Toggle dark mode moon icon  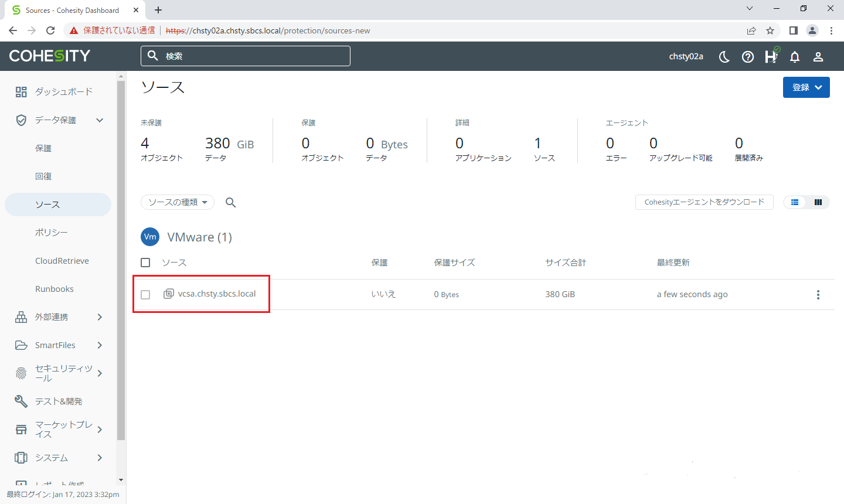pos(724,56)
